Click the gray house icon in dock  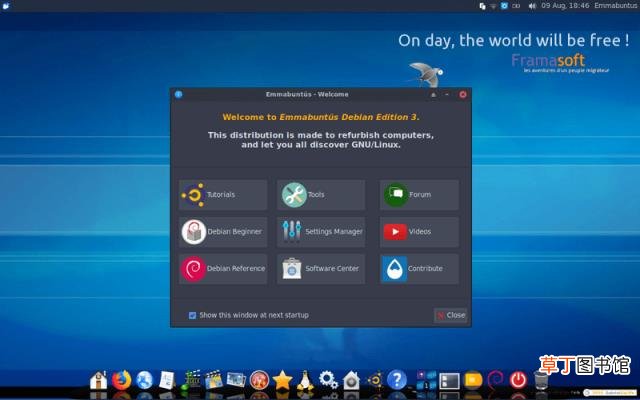351,380
